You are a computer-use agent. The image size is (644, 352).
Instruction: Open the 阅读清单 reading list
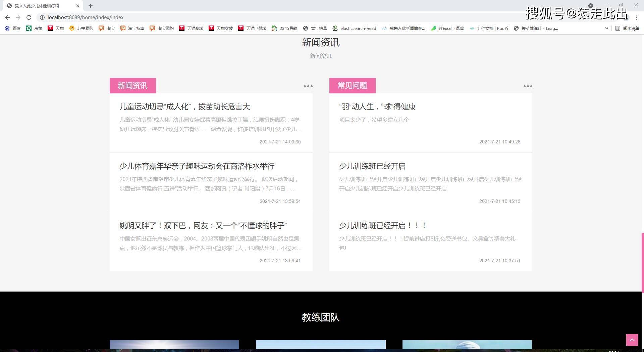point(627,29)
